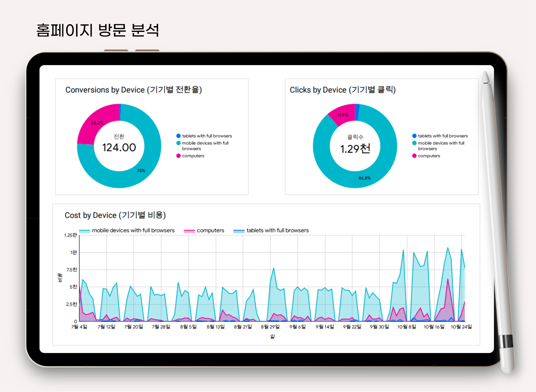
Task: Click the Clicks by Device chart title
Action: 343,90
